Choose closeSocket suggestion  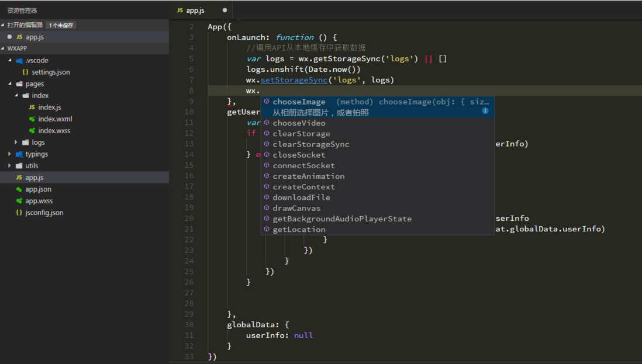tap(378, 155)
